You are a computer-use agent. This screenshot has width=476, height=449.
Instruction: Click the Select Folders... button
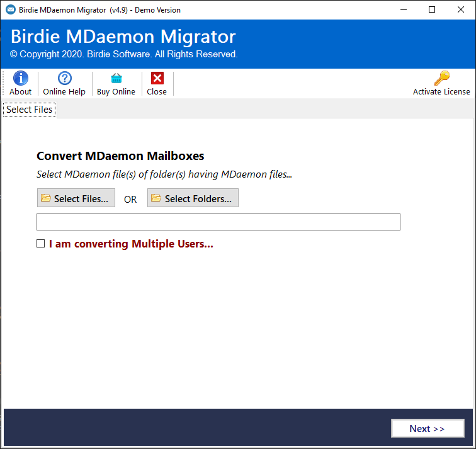pyautogui.click(x=193, y=198)
